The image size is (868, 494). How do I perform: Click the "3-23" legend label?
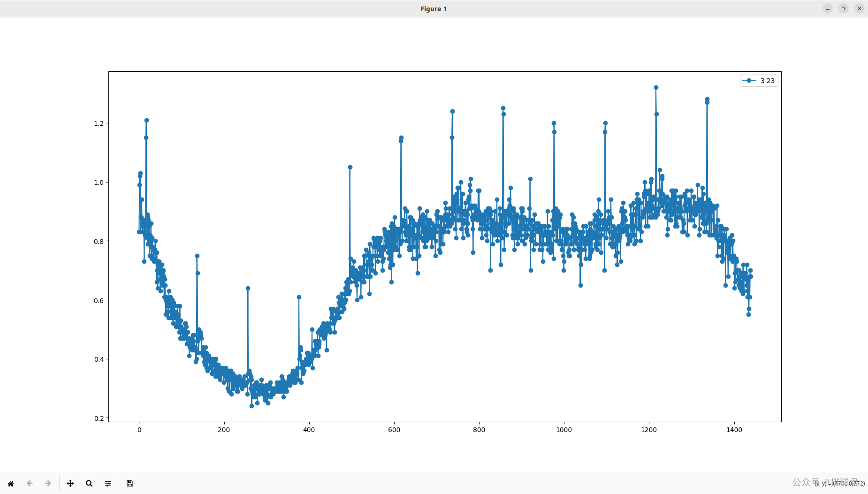point(767,81)
